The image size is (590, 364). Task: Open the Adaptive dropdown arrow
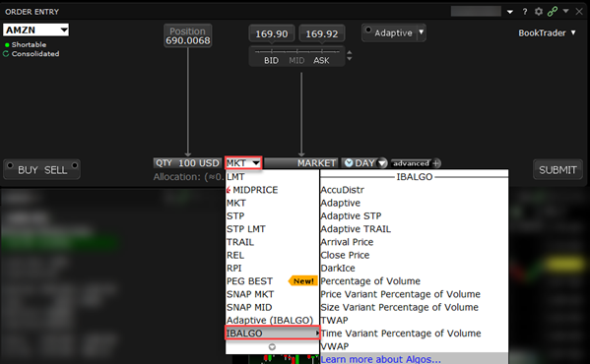422,32
